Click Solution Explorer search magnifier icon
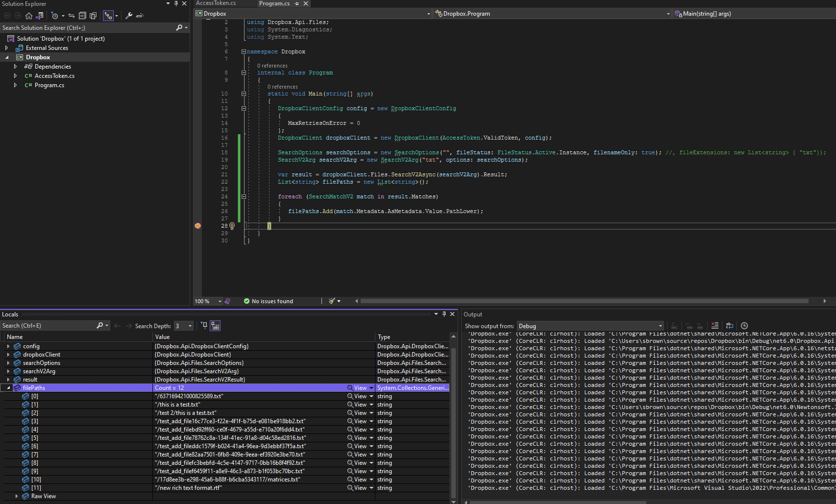The width and height of the screenshot is (836, 504). click(179, 28)
